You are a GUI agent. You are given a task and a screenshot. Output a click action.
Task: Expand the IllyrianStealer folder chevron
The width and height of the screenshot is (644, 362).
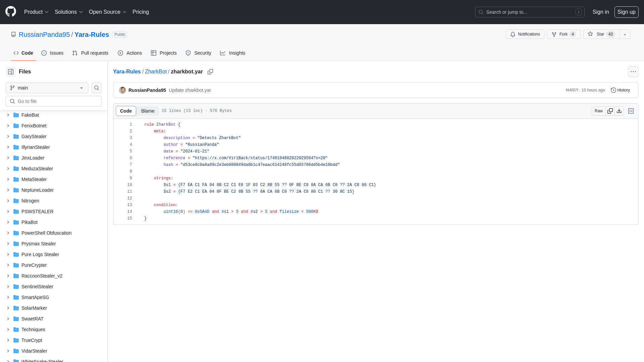pos(8,147)
